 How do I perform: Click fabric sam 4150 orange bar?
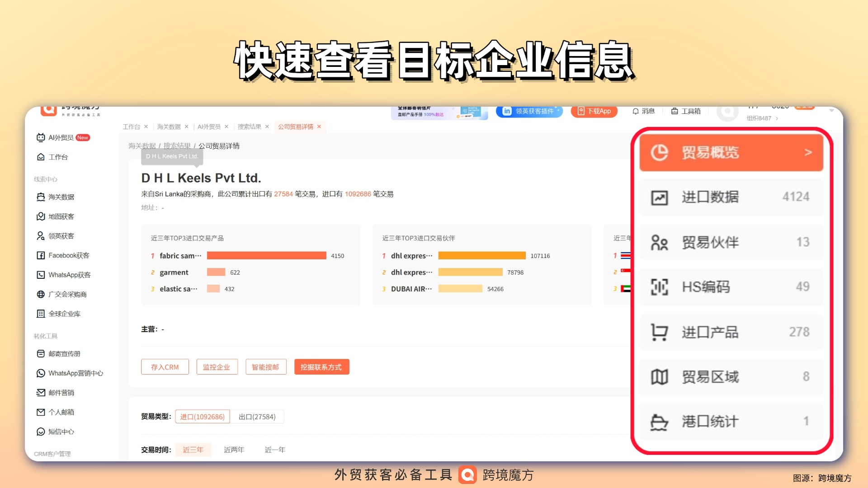click(x=266, y=256)
